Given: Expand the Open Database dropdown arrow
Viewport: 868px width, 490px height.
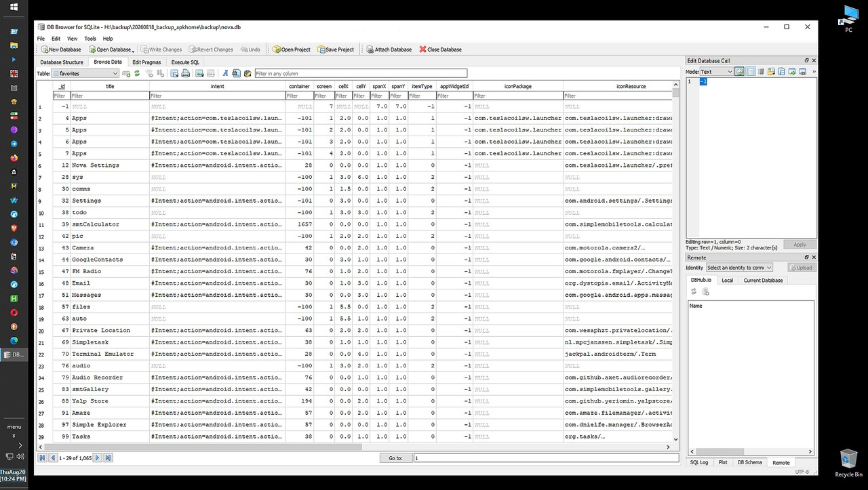Looking at the screenshot, I should click(x=134, y=50).
